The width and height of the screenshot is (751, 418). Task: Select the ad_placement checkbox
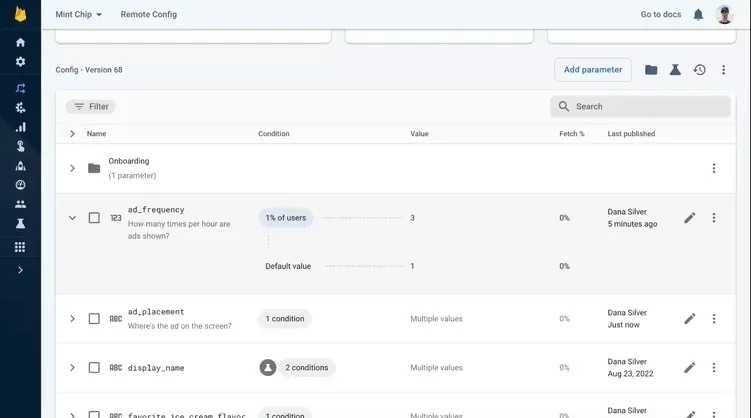coord(94,319)
